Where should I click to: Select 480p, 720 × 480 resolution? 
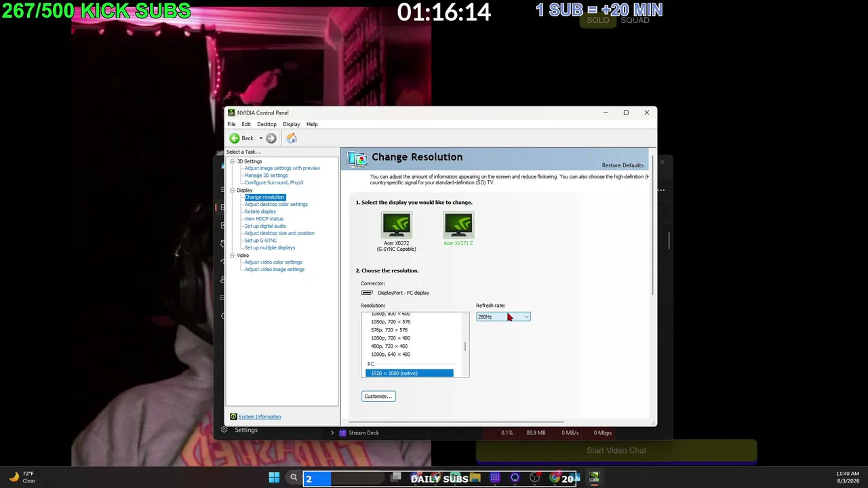[x=389, y=346]
